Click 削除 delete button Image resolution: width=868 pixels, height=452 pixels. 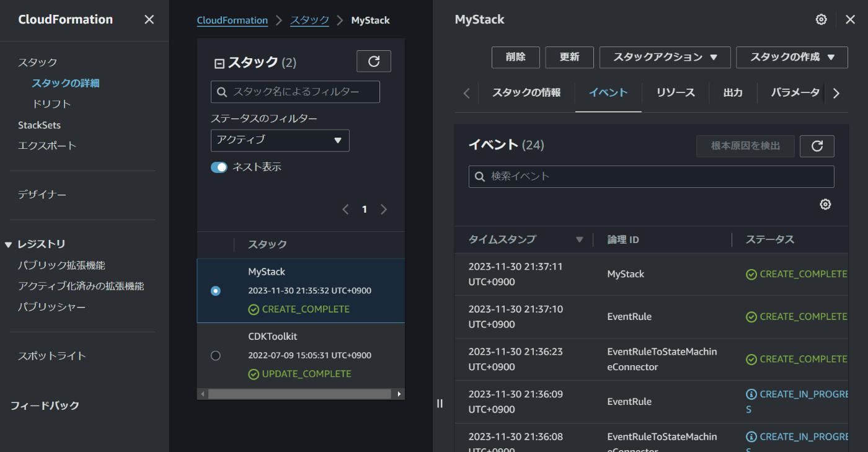point(516,58)
